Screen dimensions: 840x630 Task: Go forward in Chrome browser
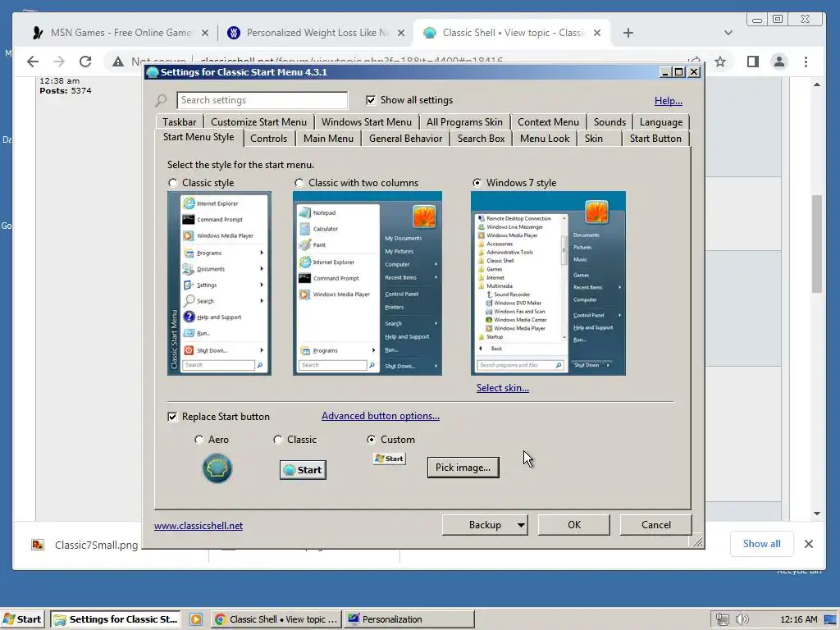59,62
